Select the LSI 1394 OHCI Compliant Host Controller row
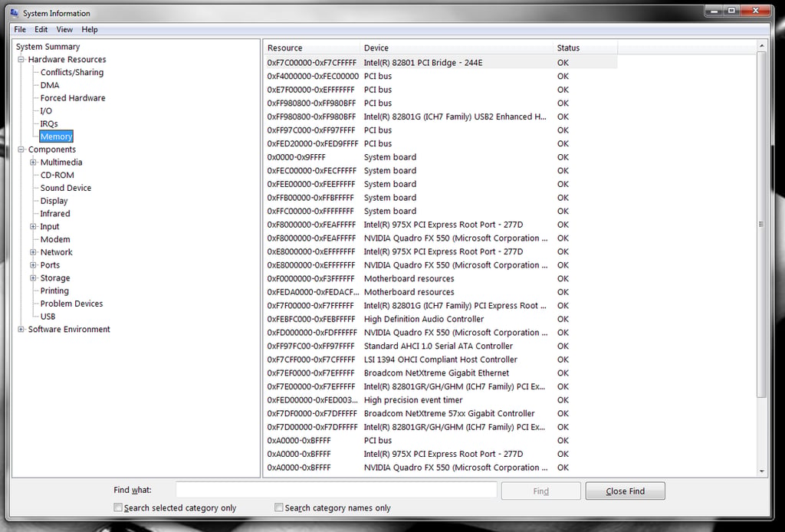Viewport: 785px width, 532px height. [441, 360]
